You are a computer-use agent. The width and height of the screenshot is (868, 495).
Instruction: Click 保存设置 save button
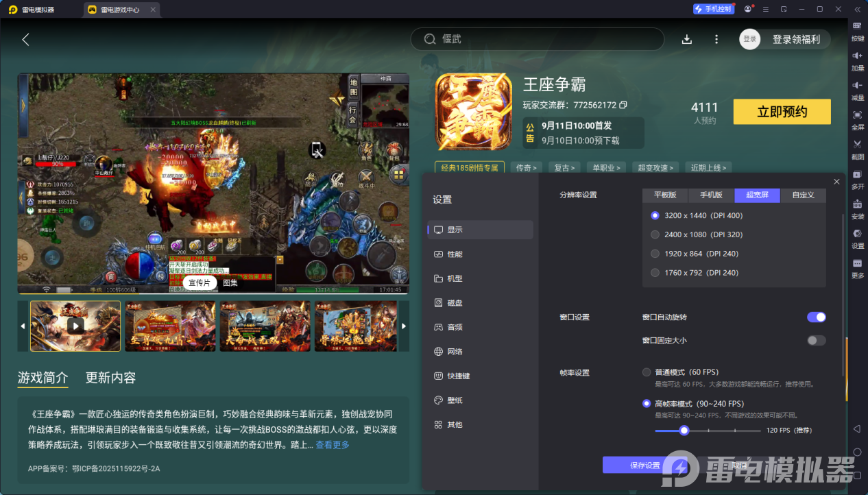(644, 465)
